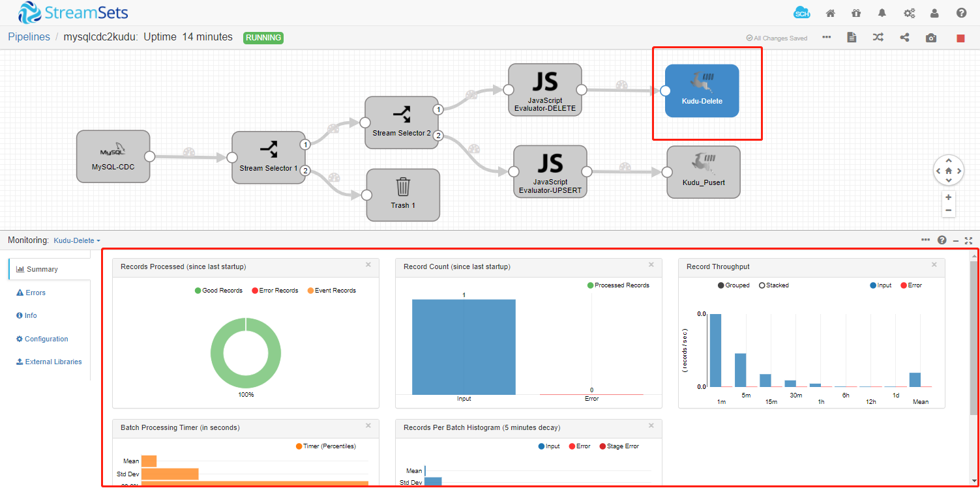Go to Pipelines breadcrumb link
The image size is (980, 488).
click(x=29, y=37)
